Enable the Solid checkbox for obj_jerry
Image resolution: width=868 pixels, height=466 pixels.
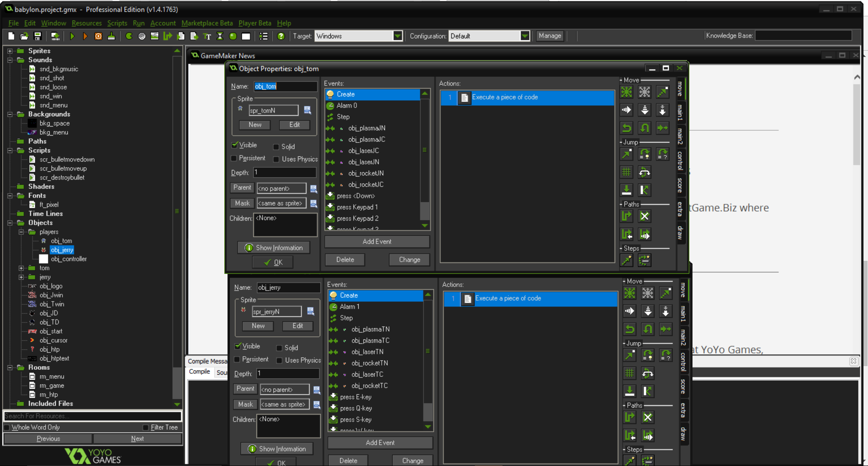pos(279,348)
